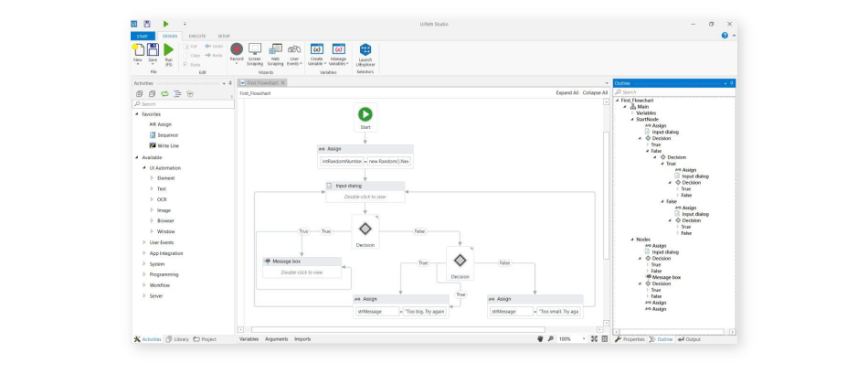
Task: Open the Imports pane below the canvas
Action: (x=302, y=339)
